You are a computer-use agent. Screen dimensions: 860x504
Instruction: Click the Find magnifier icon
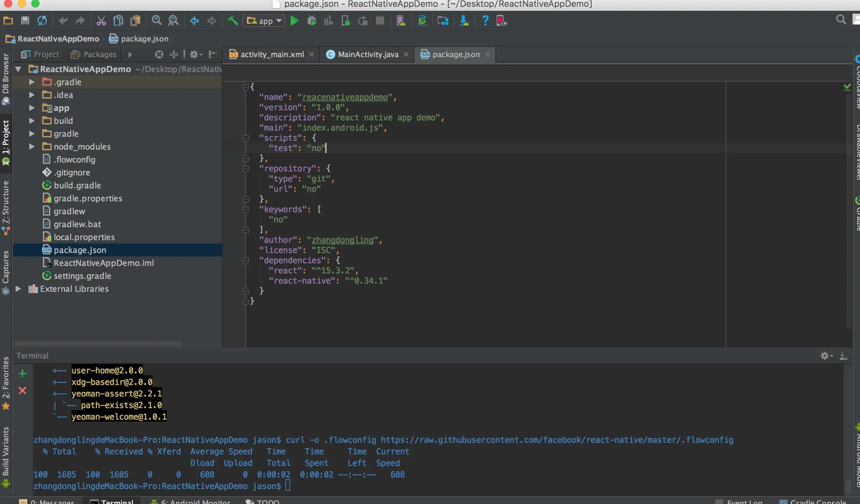click(x=156, y=20)
